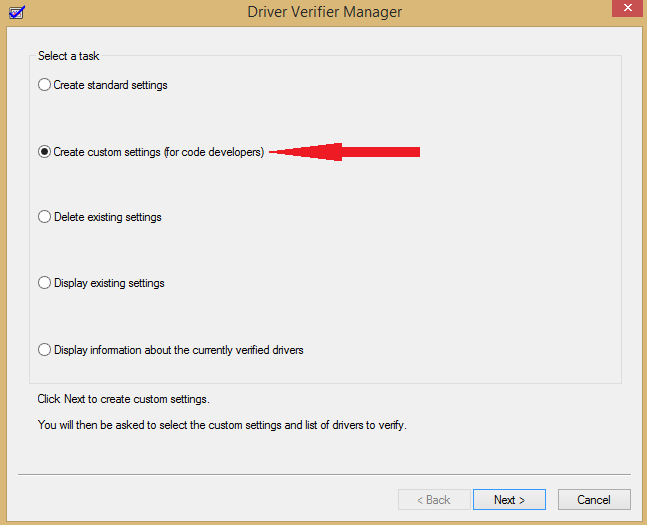647x525 pixels.
Task: Click 'Click Next to create custom settings.' text
Action: pyautogui.click(x=123, y=399)
